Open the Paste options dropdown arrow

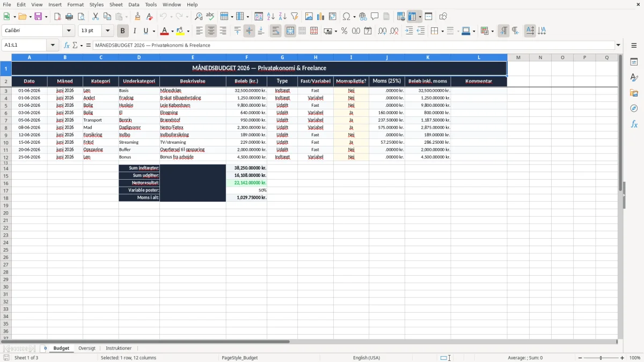click(x=126, y=17)
